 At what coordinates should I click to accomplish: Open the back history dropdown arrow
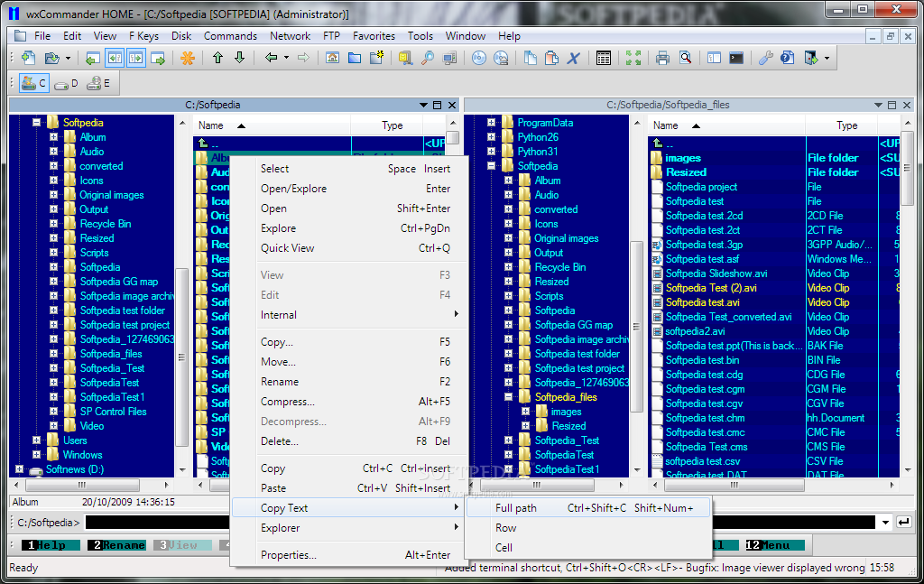coord(286,58)
